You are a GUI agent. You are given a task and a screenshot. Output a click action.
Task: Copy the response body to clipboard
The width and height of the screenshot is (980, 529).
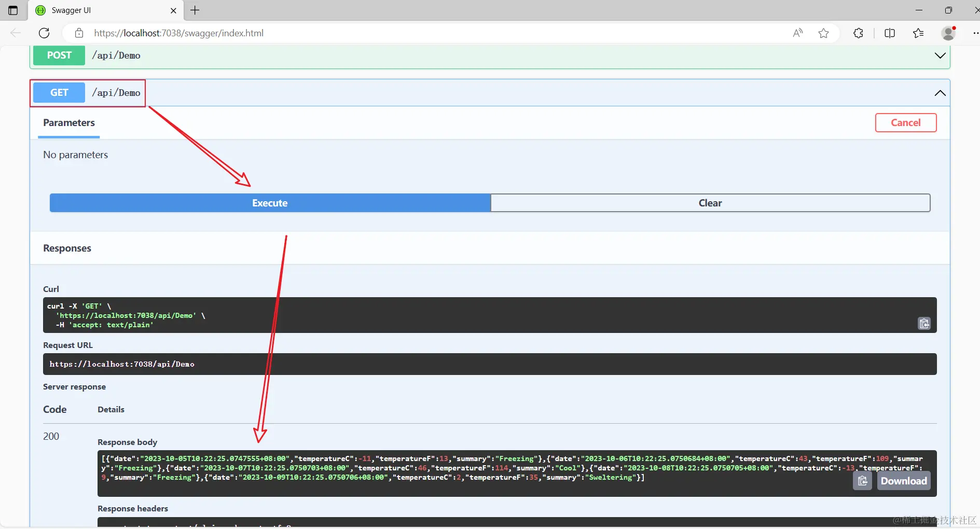(862, 481)
